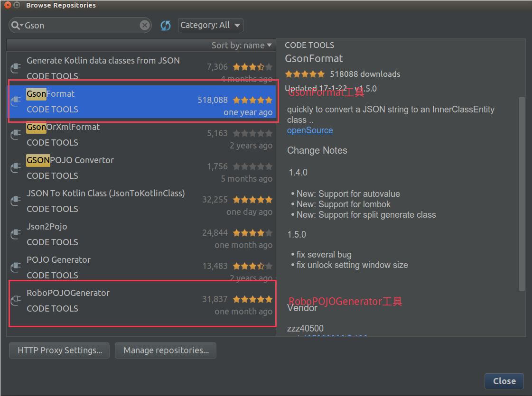Open Manage repositories dialog
This screenshot has height=396, width=532.
166,350
